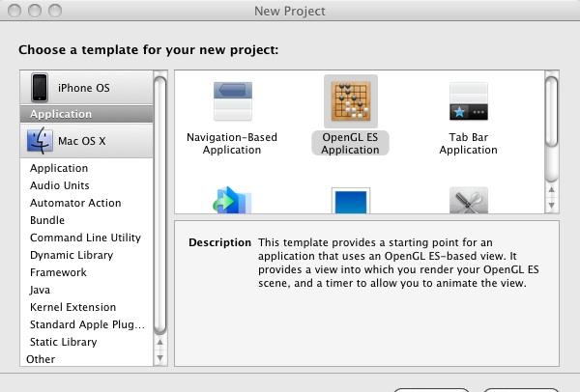Select the Tab Bar Application template icon
This screenshot has height=392, width=580.
coord(469,100)
